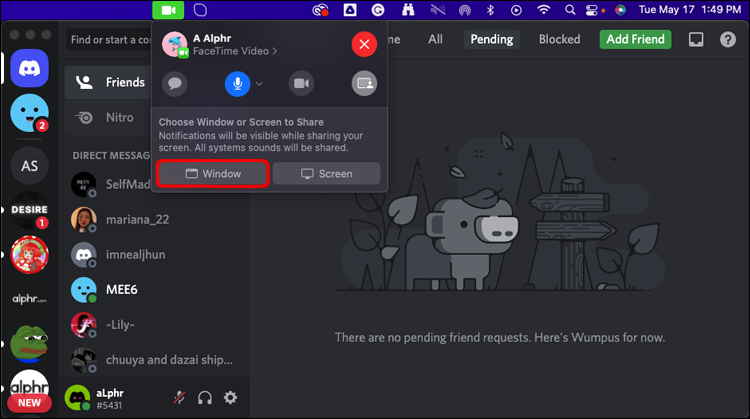Toggle FaceTime camera video
This screenshot has height=419, width=750.
coord(301,84)
